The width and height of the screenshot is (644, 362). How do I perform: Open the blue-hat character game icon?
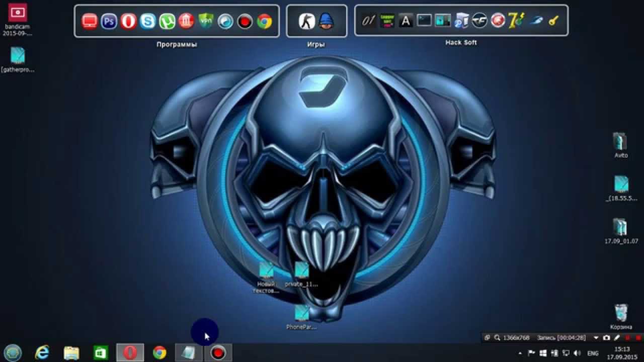[x=327, y=21]
